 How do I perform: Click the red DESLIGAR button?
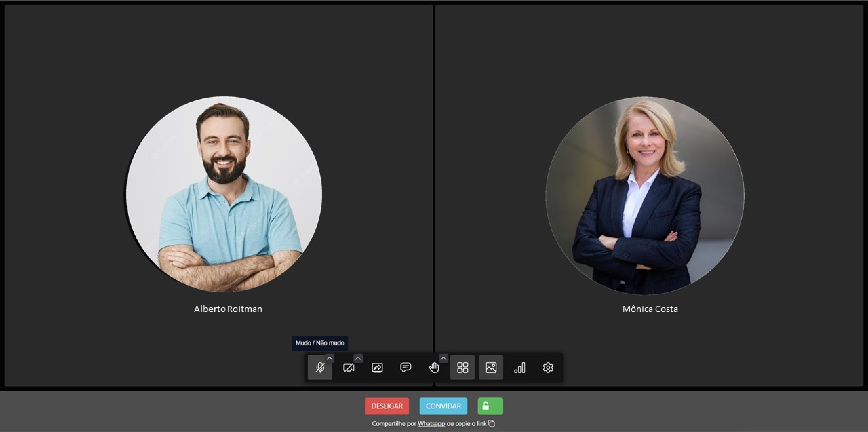(387, 406)
